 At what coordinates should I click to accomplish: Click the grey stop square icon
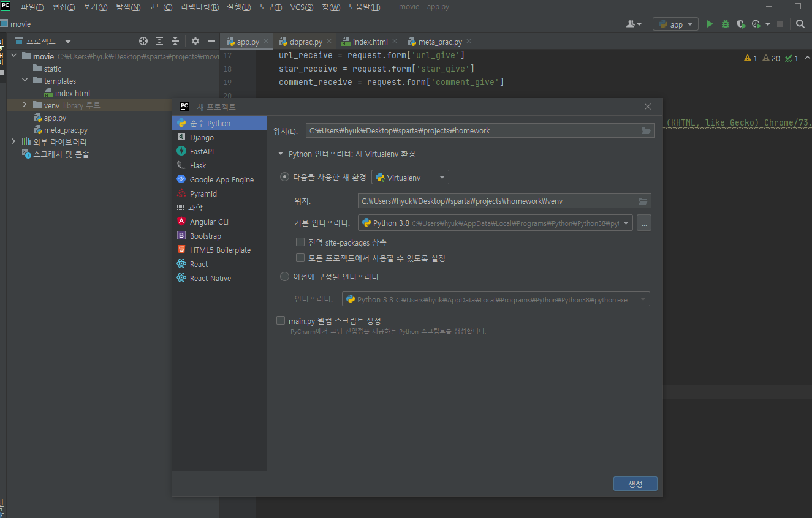pyautogui.click(x=780, y=24)
